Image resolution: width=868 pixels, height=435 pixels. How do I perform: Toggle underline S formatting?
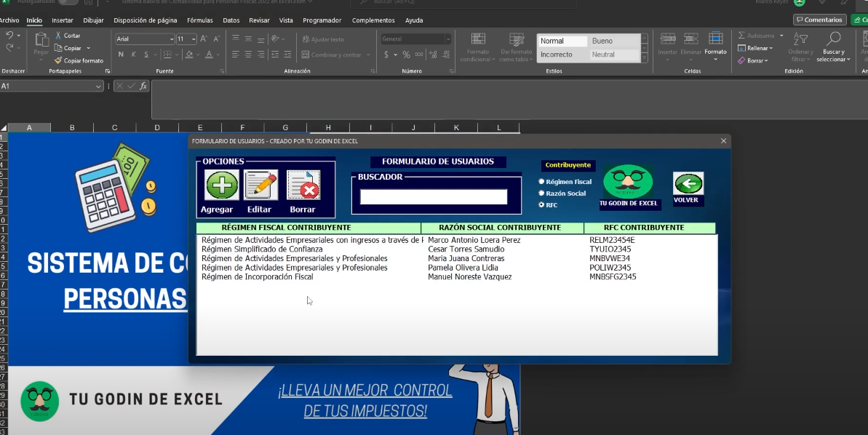[146, 55]
